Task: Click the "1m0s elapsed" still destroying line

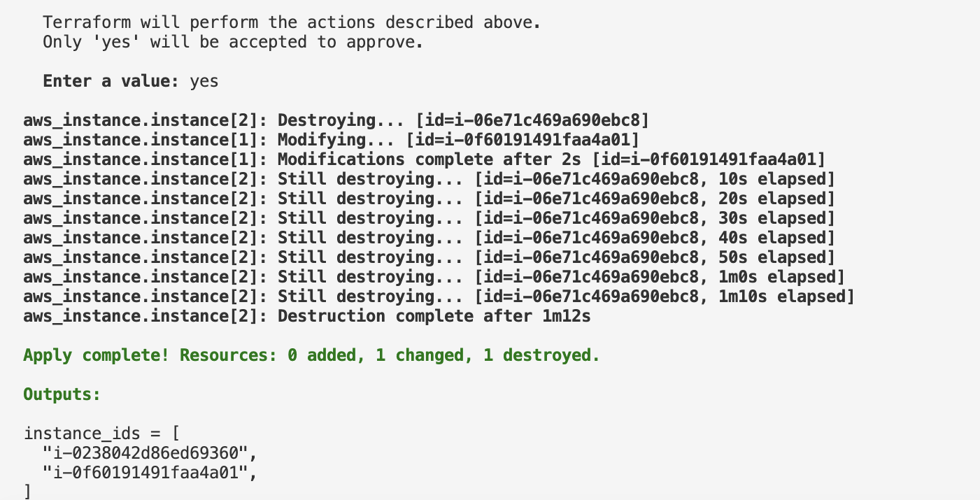Action: click(434, 277)
